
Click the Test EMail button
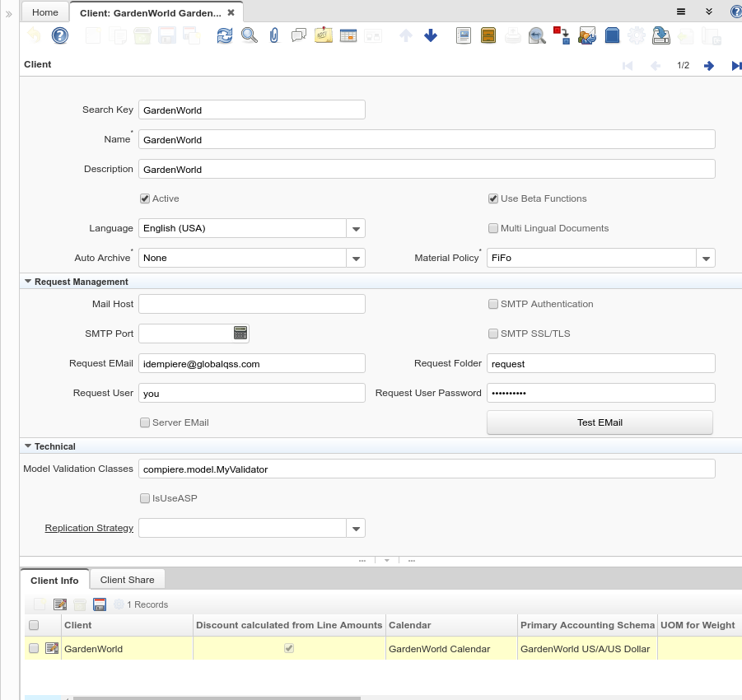click(x=600, y=422)
